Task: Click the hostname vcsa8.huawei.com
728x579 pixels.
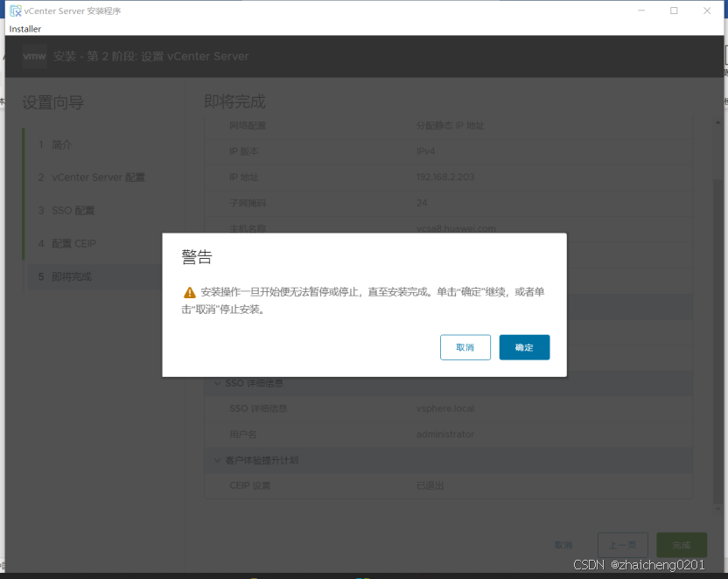Action: point(456,228)
